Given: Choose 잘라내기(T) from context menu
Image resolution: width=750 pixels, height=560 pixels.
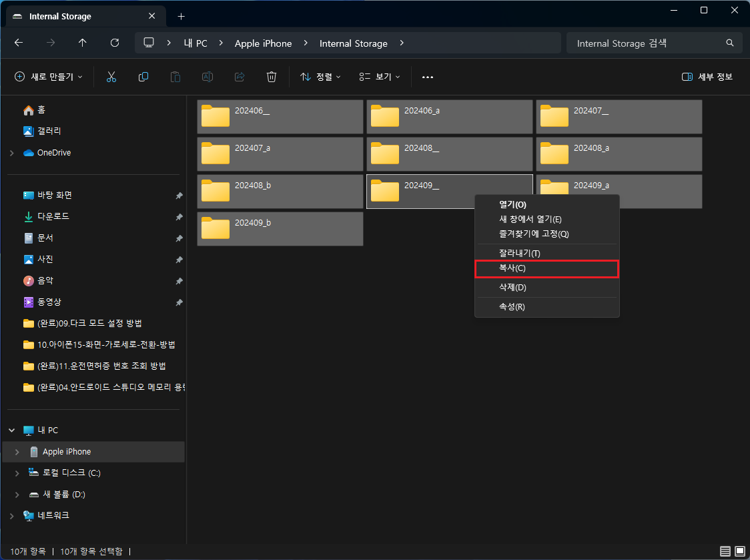Looking at the screenshot, I should pos(546,253).
